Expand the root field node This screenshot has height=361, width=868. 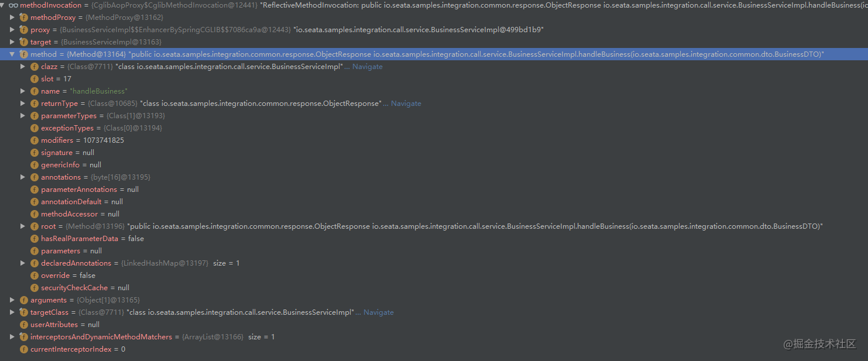coord(23,226)
